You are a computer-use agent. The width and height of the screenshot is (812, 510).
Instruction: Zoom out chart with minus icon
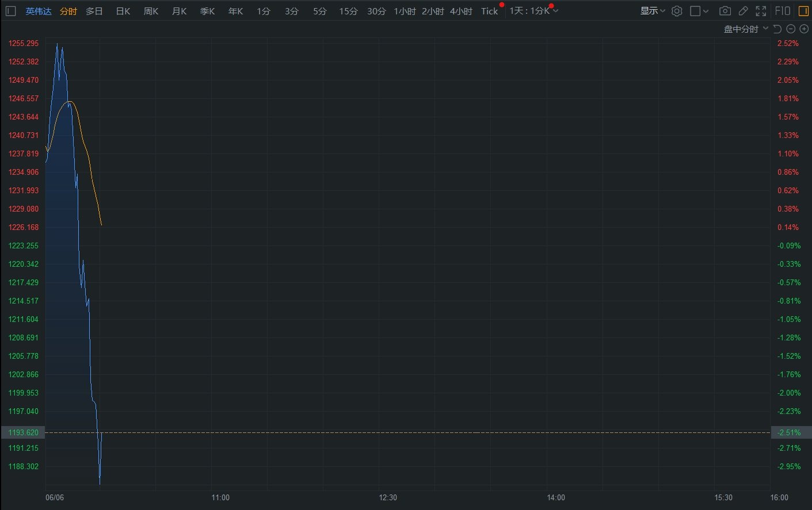point(791,29)
